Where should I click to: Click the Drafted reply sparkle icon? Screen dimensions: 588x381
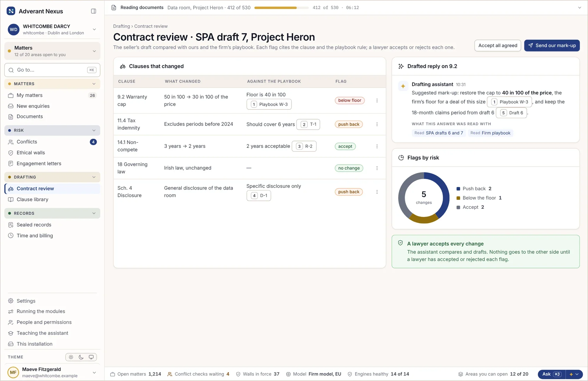coord(401,66)
